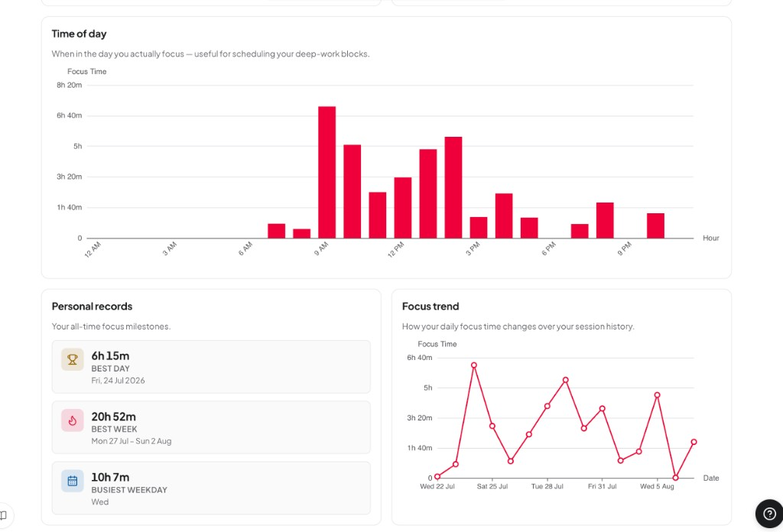The image size is (783, 532).
Task: Click the 'BEST WEEK' label
Action: (114, 430)
